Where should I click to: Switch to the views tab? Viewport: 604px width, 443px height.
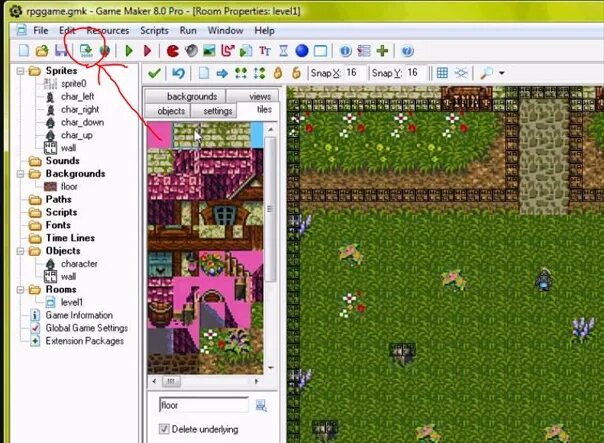[252, 96]
